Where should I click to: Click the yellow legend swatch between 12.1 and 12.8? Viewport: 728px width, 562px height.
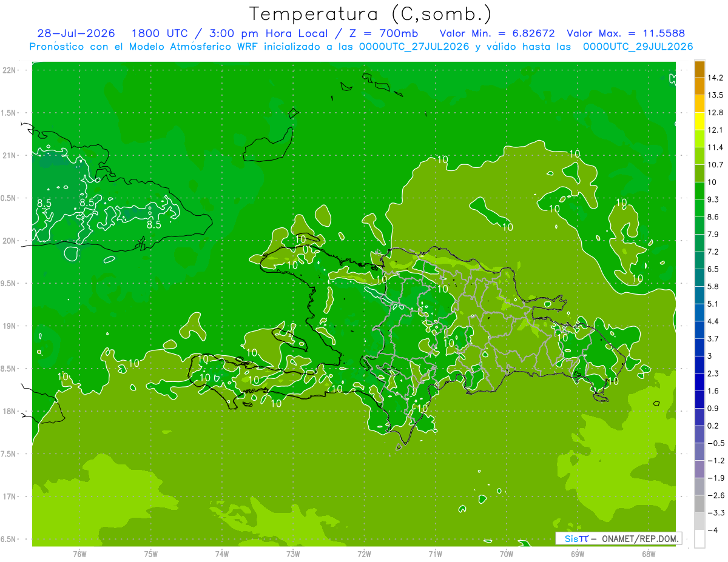pyautogui.click(x=699, y=120)
